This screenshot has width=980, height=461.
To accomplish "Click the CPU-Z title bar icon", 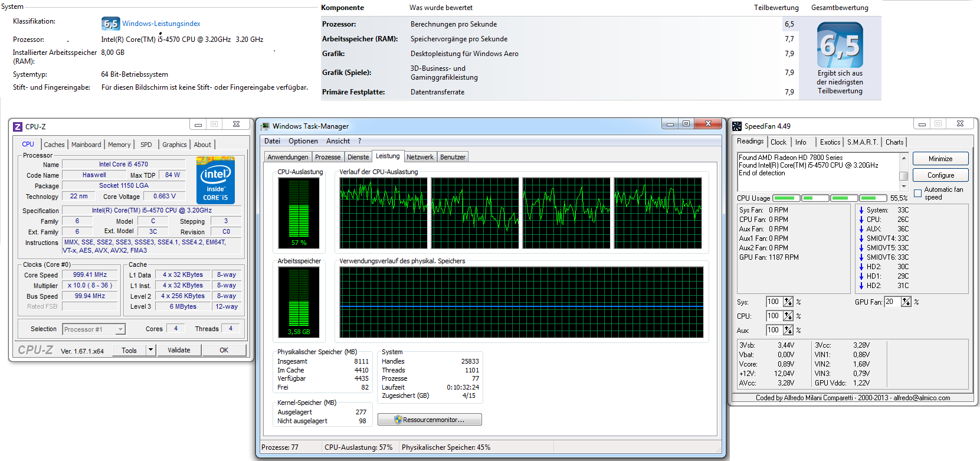I will point(18,126).
